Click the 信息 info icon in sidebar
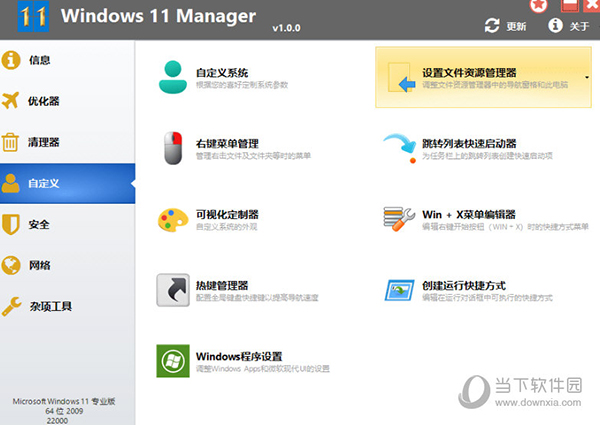Screen dimensions: 600x425 pos(11,60)
